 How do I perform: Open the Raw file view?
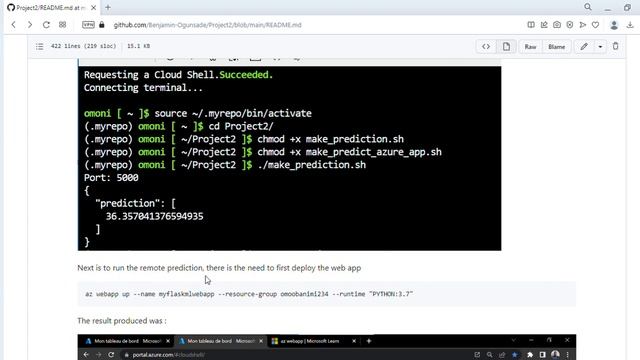pyautogui.click(x=530, y=47)
